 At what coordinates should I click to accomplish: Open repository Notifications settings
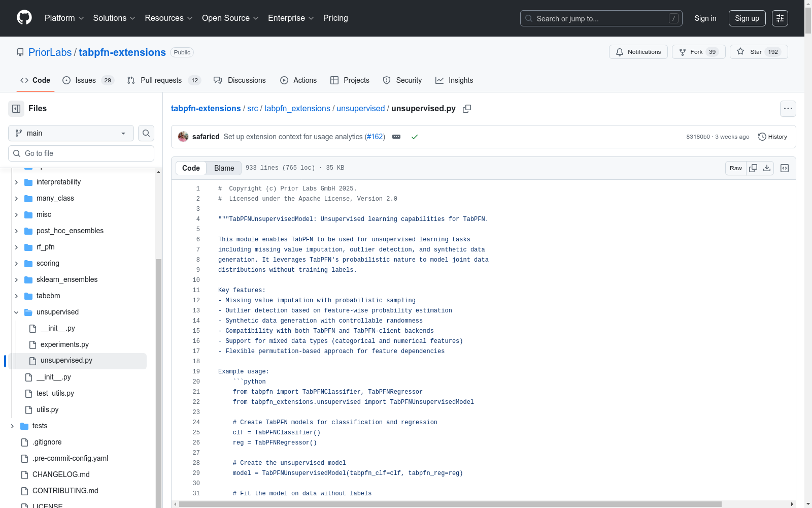click(x=638, y=52)
